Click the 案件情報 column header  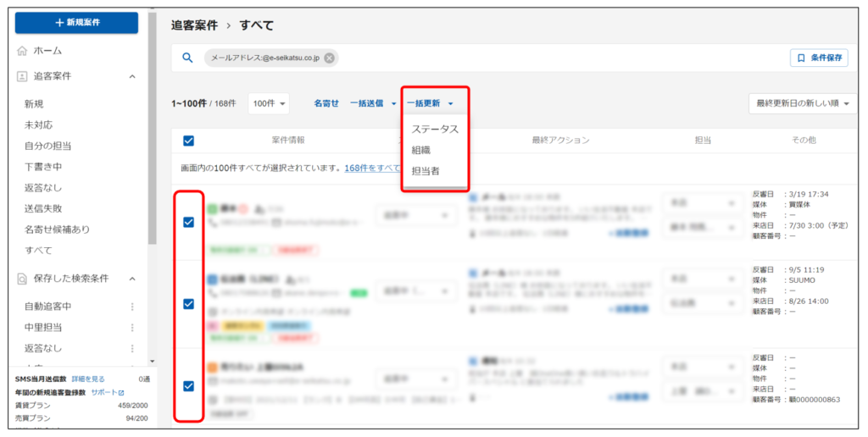pos(288,141)
